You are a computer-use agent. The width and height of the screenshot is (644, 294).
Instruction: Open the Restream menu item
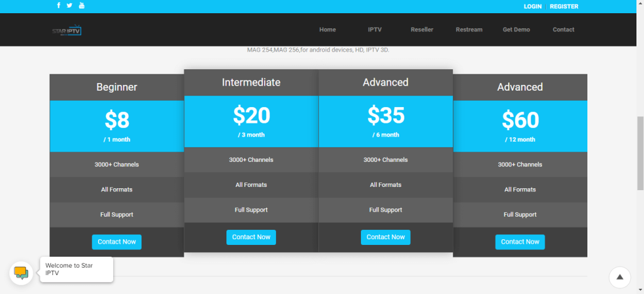[469, 30]
